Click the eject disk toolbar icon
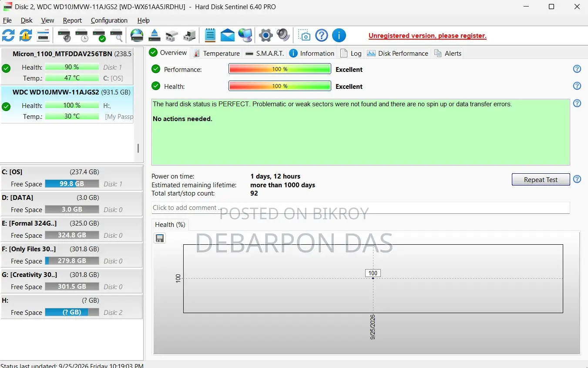This screenshot has height=368, width=588. [x=155, y=35]
